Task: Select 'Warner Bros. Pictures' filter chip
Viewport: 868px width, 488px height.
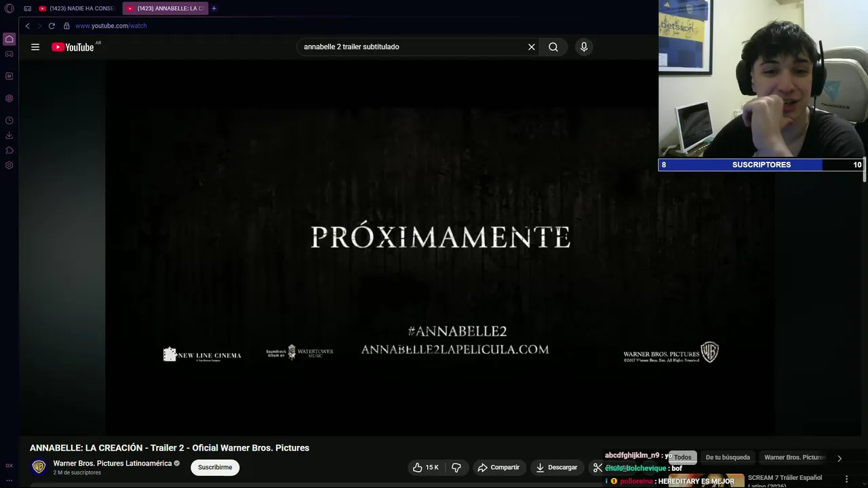Action: pos(794,457)
